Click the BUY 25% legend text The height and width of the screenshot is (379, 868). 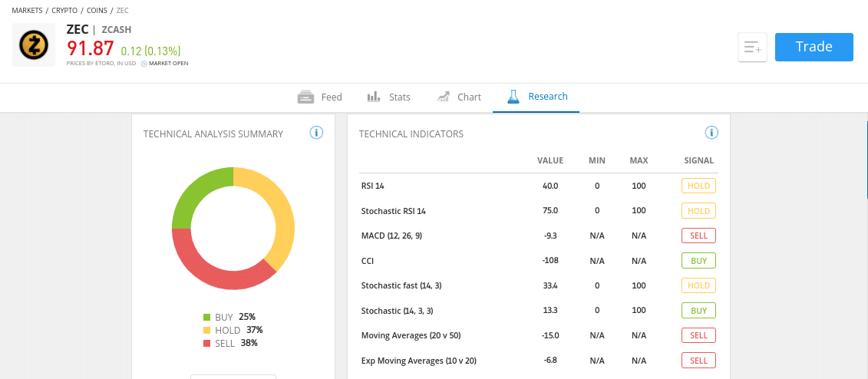pos(235,317)
